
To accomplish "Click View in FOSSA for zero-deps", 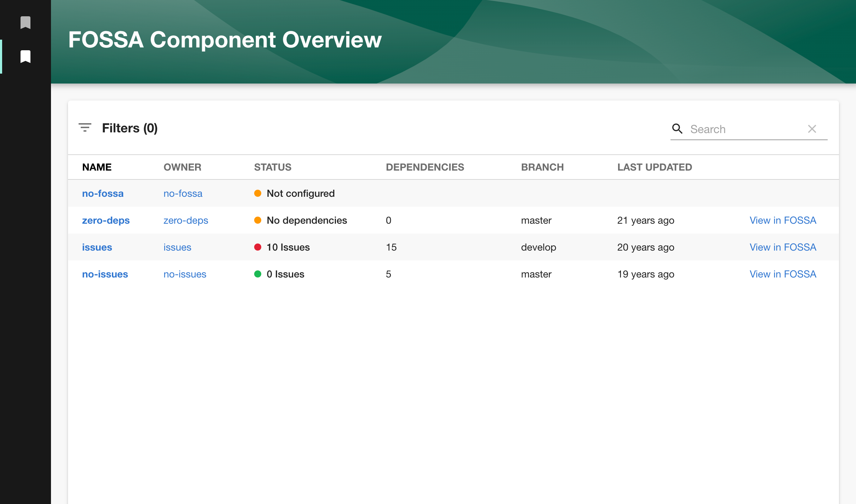I will click(783, 220).
